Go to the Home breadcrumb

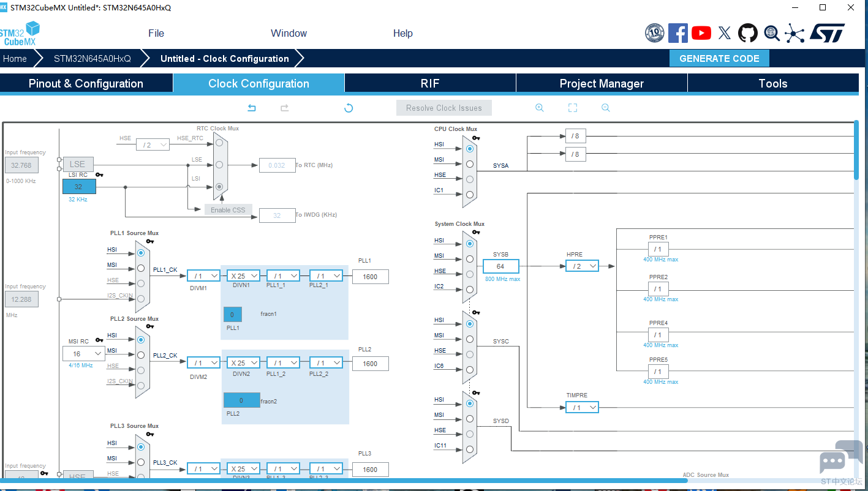point(15,59)
